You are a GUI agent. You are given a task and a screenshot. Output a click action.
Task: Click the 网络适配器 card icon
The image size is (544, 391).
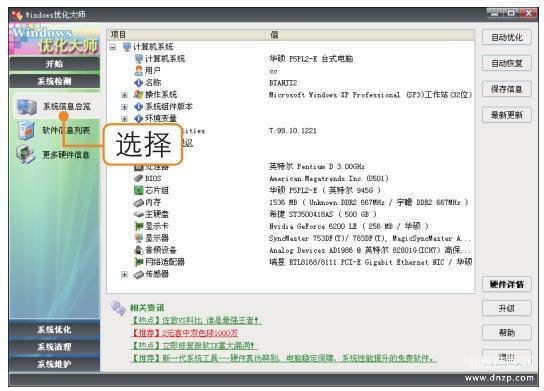[x=139, y=262]
